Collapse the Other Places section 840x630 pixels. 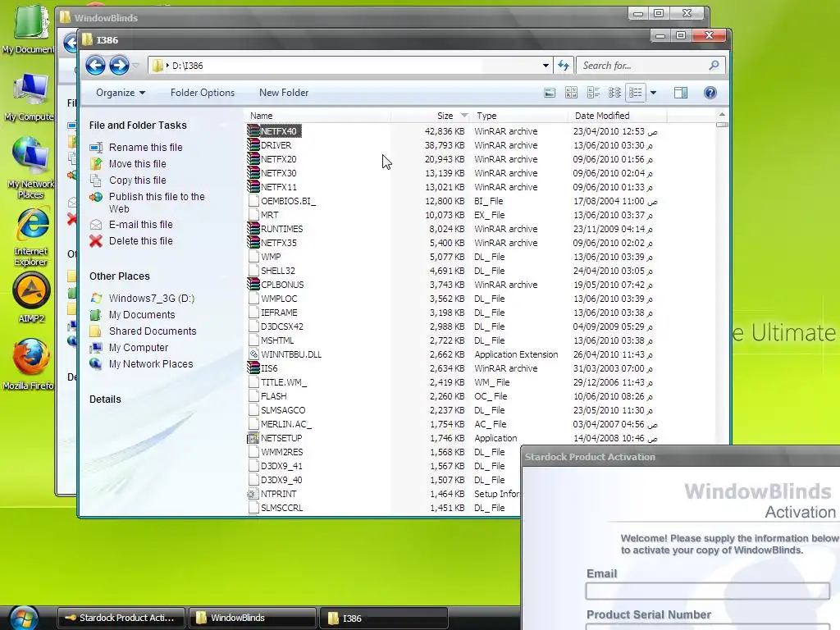tap(120, 276)
